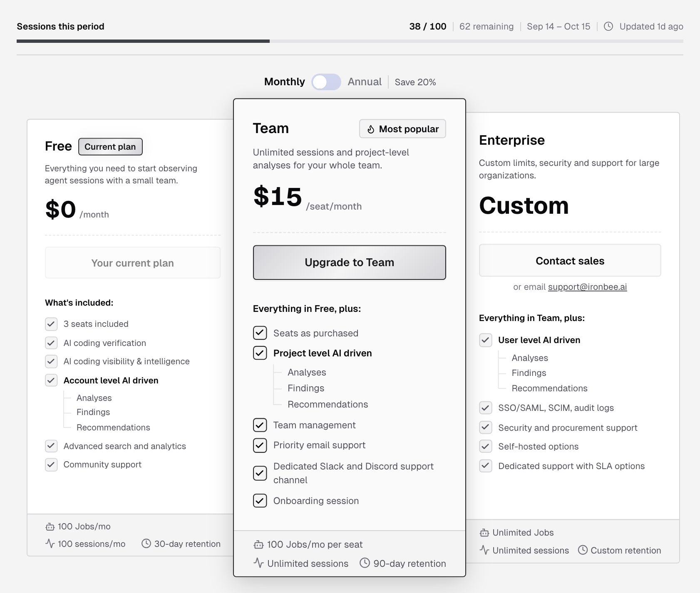
Task: Click Advanced search and analytics checkmark
Action: click(51, 446)
